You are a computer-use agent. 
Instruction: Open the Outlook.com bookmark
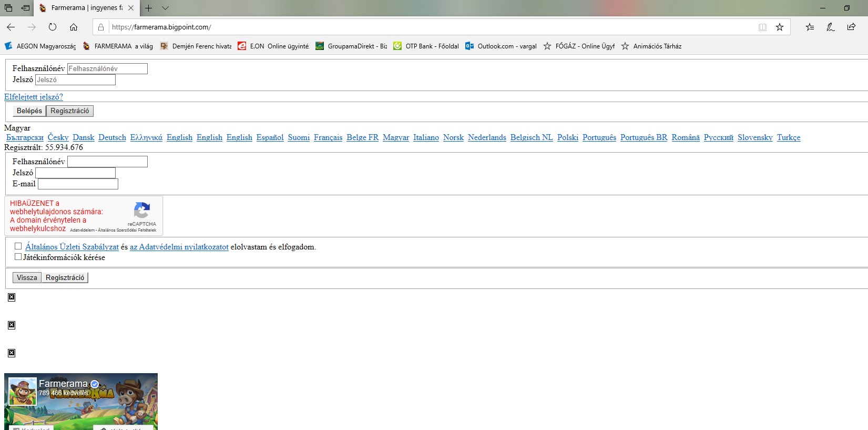click(x=501, y=46)
